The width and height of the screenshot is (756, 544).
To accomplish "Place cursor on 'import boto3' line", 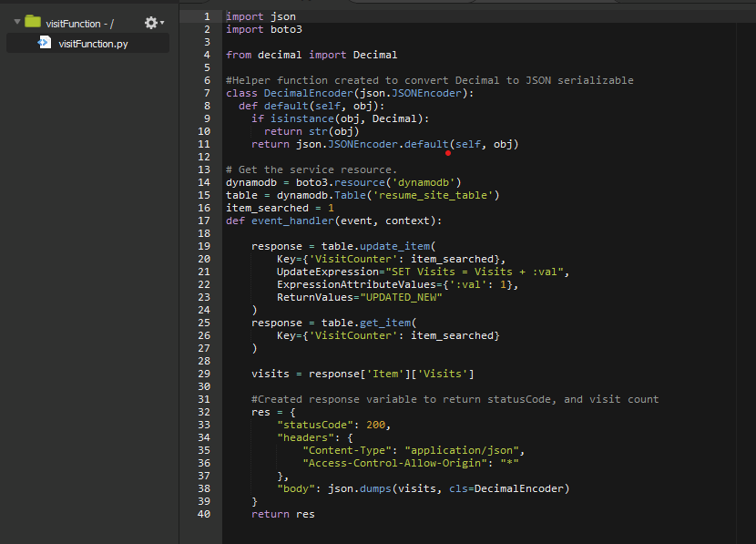I will pyautogui.click(x=263, y=29).
